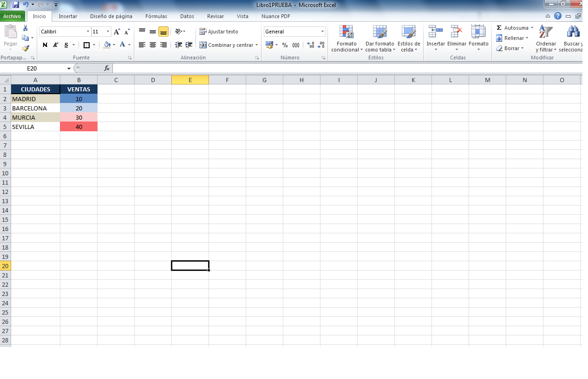The width and height of the screenshot is (588, 379).
Task: Expand the Combinar y centrar arrow
Action: click(256, 45)
